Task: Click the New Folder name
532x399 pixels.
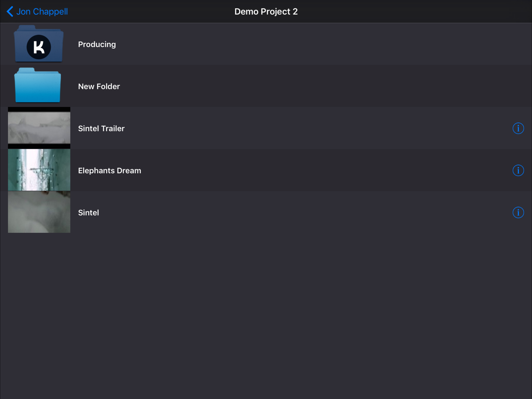Action: [x=99, y=86]
